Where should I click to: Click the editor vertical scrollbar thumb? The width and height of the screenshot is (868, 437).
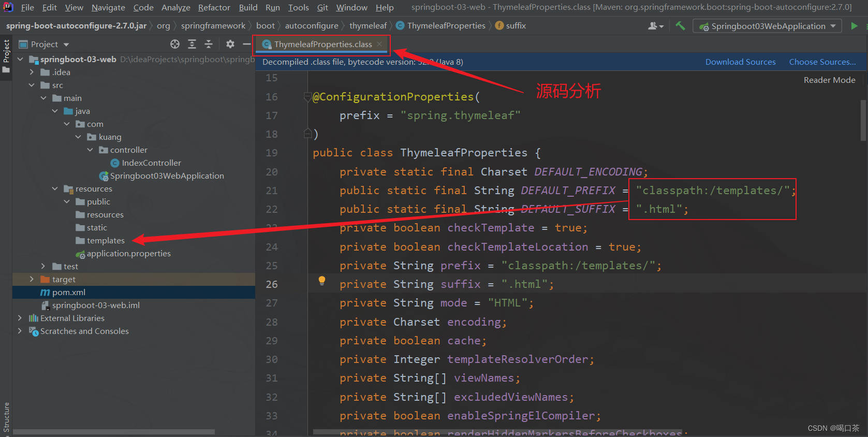(863, 120)
